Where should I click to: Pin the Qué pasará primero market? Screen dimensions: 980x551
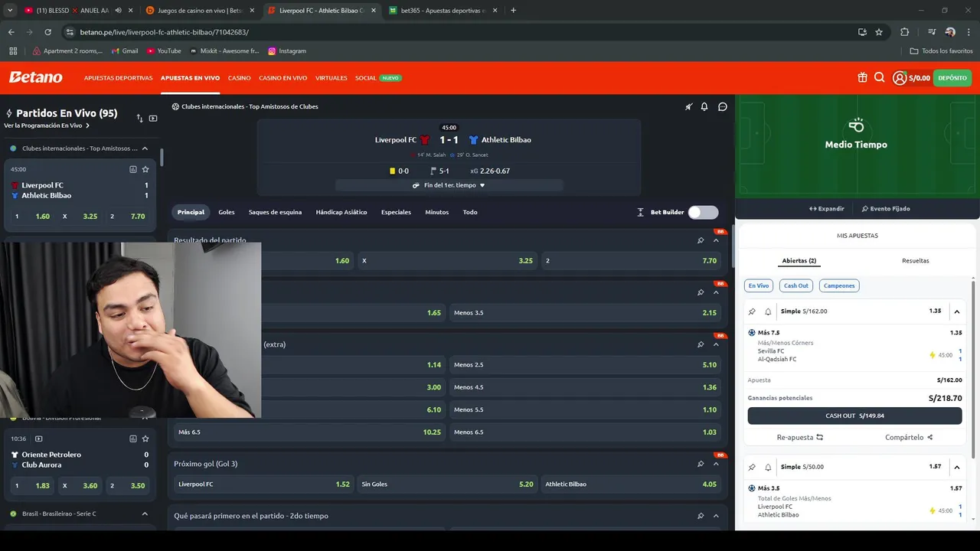(x=701, y=516)
